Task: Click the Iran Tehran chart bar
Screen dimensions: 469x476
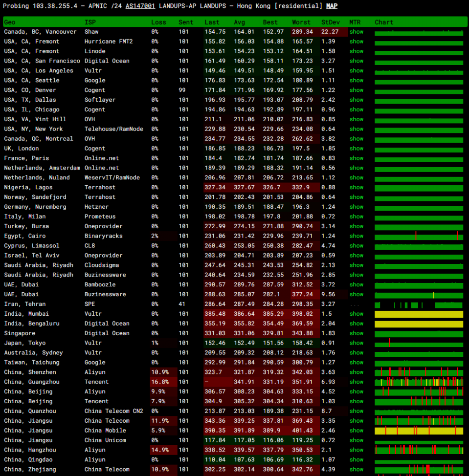Action: tap(419, 305)
